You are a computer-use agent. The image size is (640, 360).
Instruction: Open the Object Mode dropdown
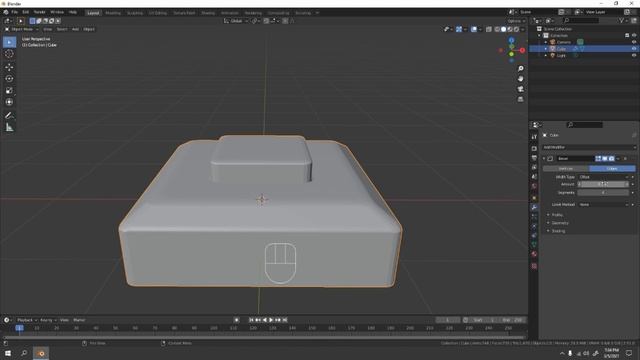point(22,29)
